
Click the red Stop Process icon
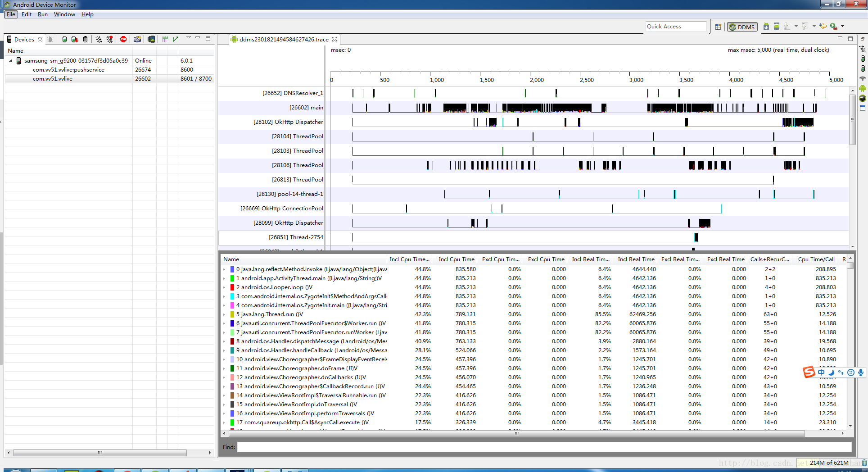[x=123, y=39]
